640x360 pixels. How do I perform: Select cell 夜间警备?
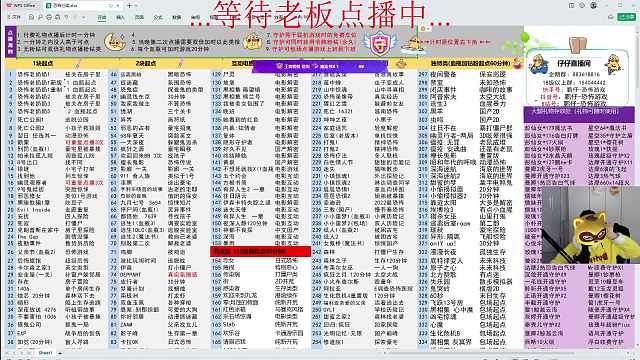click(x=442, y=74)
